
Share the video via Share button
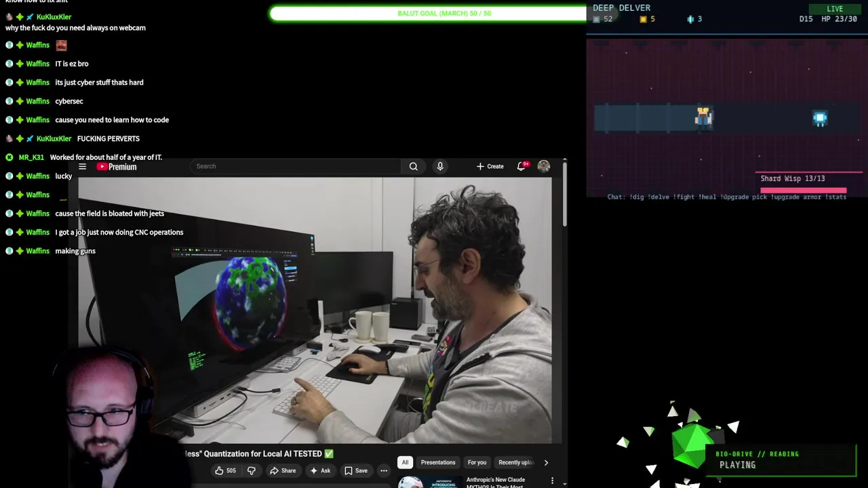283,470
